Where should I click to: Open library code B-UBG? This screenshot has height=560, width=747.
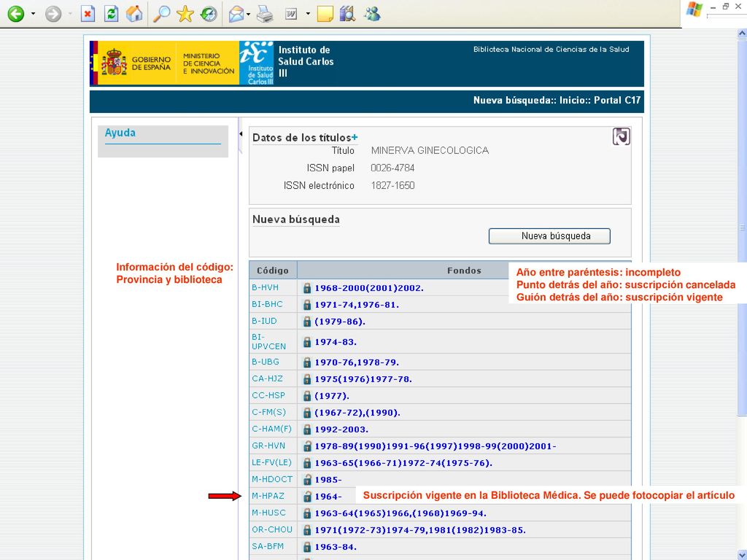point(266,362)
